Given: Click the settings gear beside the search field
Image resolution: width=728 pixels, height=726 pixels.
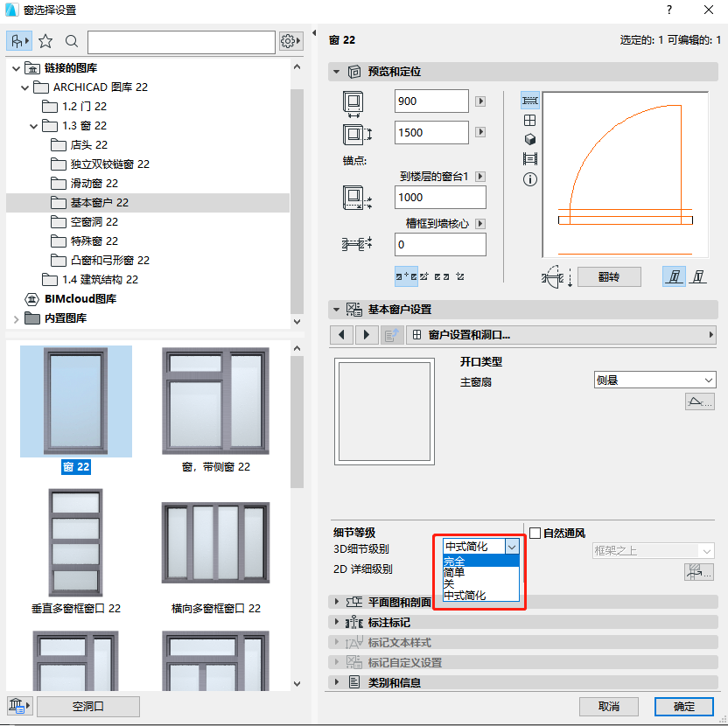Looking at the screenshot, I should (289, 40).
